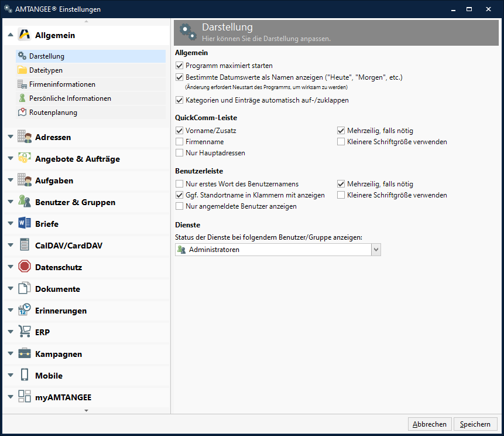This screenshot has height=436, width=504.
Task: Expand the Briefe section arrow
Action: click(x=11, y=223)
